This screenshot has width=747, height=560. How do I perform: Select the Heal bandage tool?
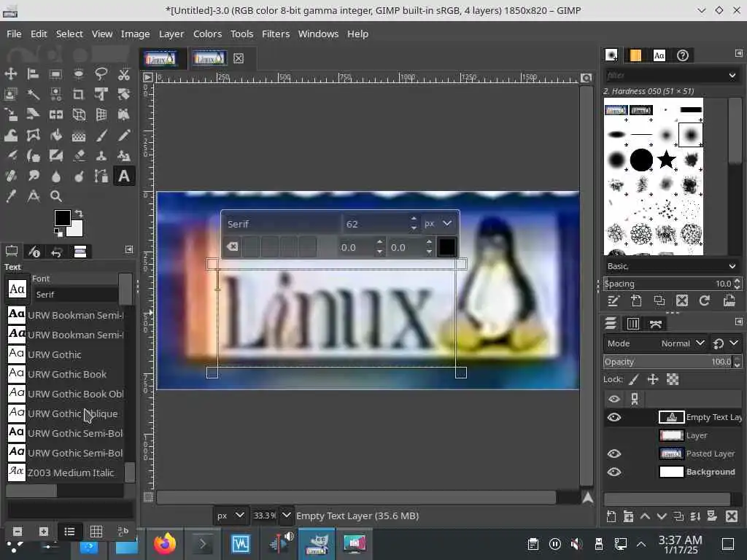(x=10, y=176)
